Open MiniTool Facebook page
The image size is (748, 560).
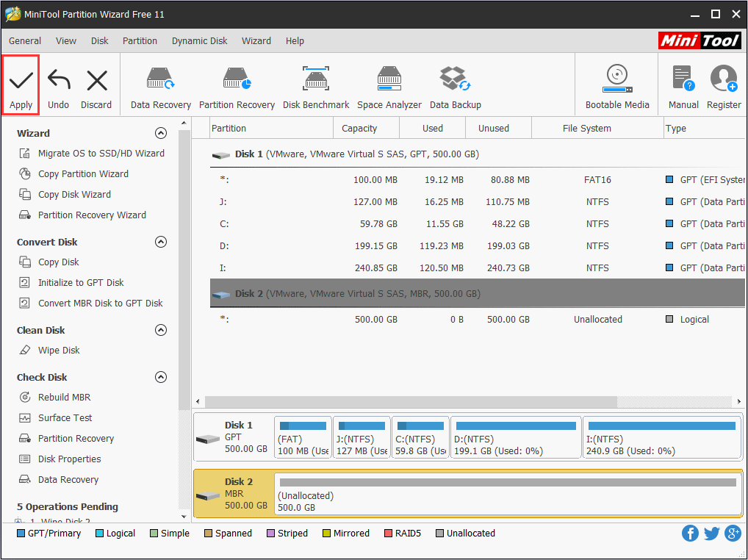coord(690,534)
